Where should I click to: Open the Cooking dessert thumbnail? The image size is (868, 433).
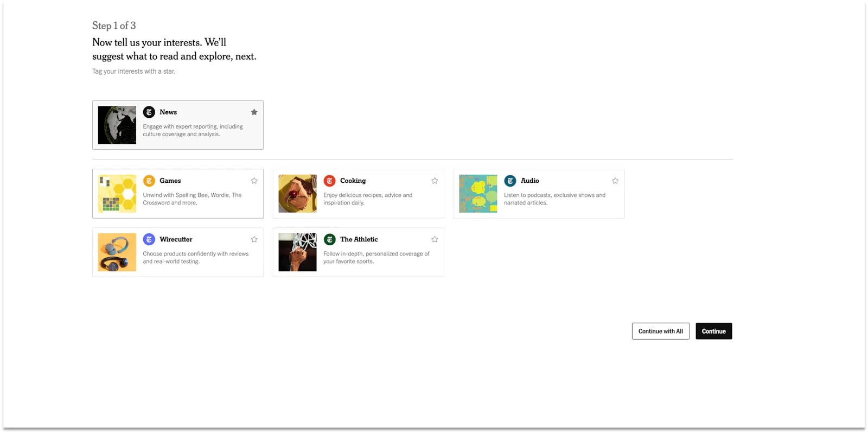click(x=297, y=194)
